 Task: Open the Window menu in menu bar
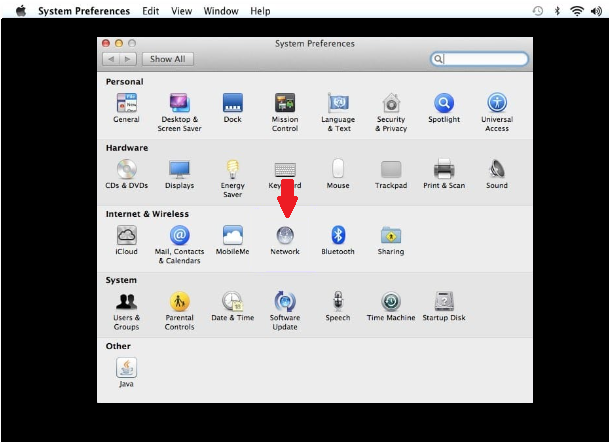[220, 11]
